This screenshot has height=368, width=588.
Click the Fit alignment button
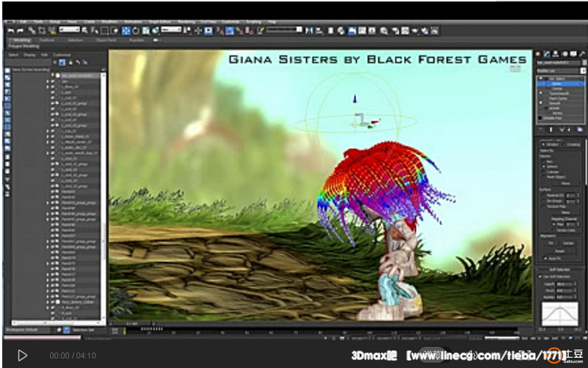point(551,242)
